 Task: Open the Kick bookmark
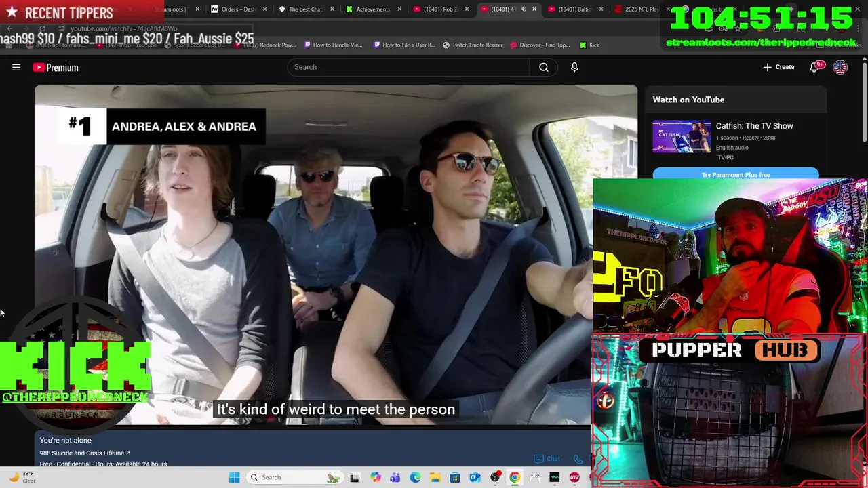(589, 45)
